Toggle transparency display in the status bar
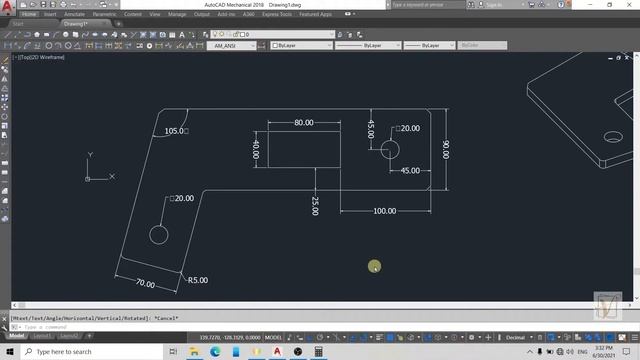The width and height of the screenshot is (640, 360). 390,338
